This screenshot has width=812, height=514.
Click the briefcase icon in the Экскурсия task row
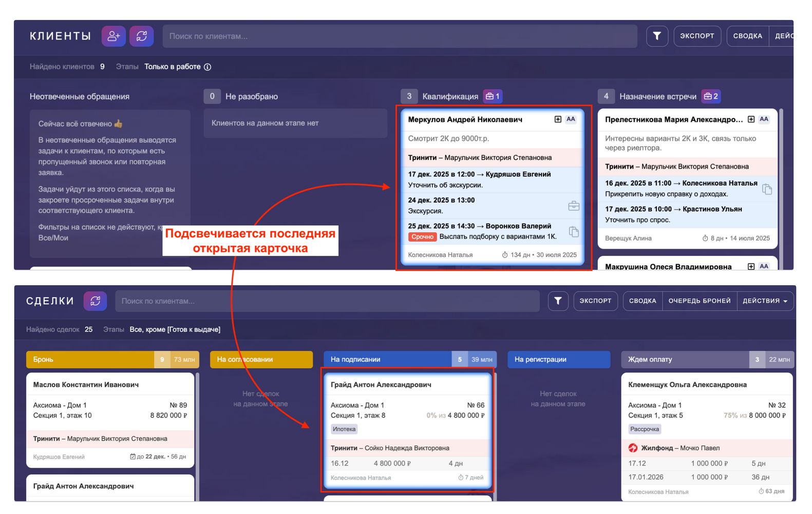(x=574, y=206)
